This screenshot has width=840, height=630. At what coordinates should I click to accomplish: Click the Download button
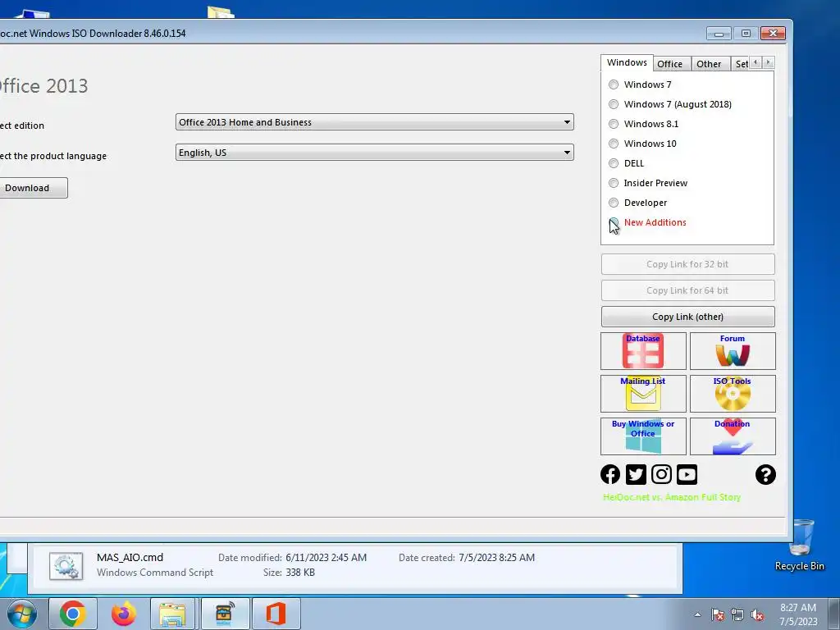coord(32,188)
